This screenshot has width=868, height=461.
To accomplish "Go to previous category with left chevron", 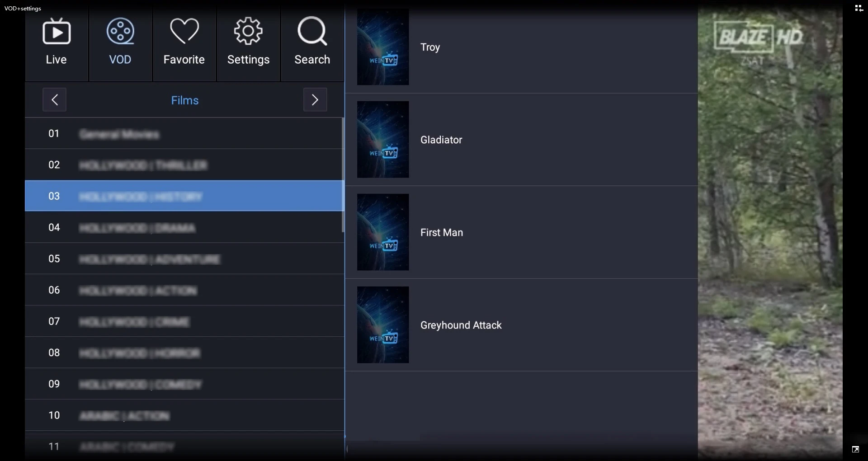I will [x=54, y=99].
